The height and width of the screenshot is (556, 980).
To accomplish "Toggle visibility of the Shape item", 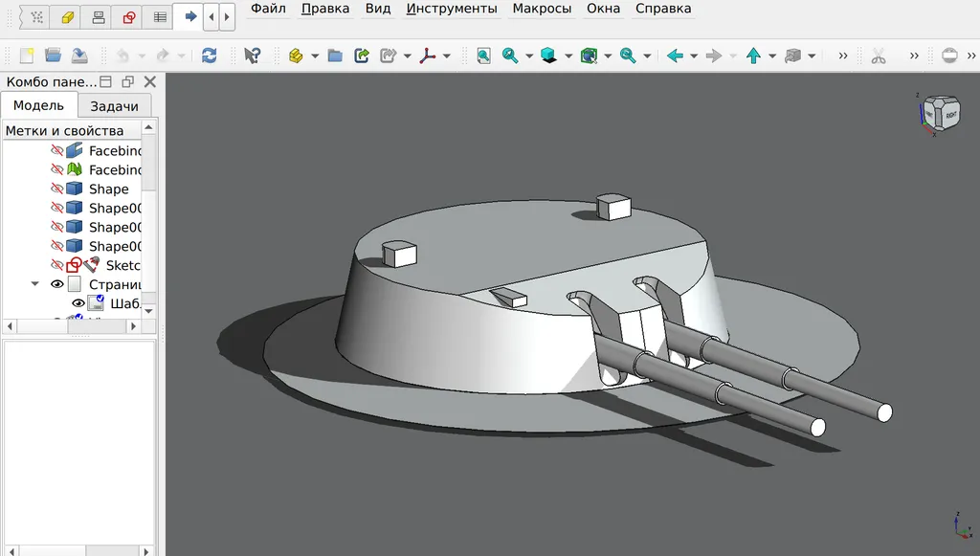I will click(56, 189).
